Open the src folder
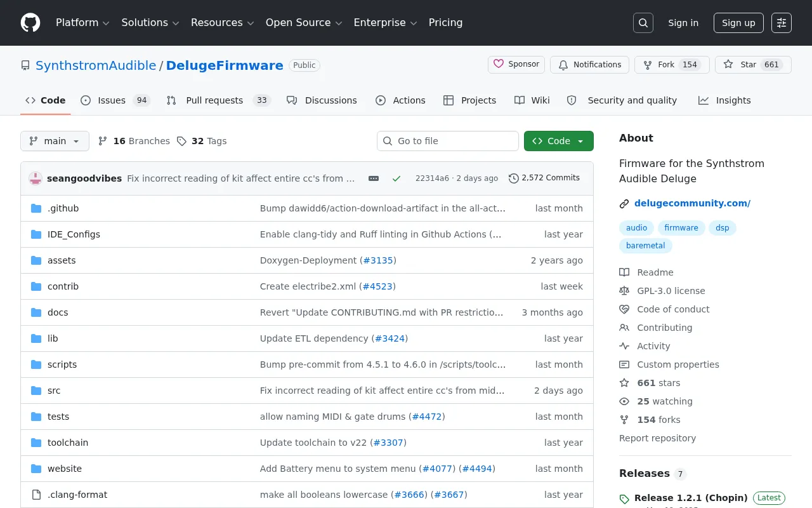812x508 pixels. click(x=54, y=391)
